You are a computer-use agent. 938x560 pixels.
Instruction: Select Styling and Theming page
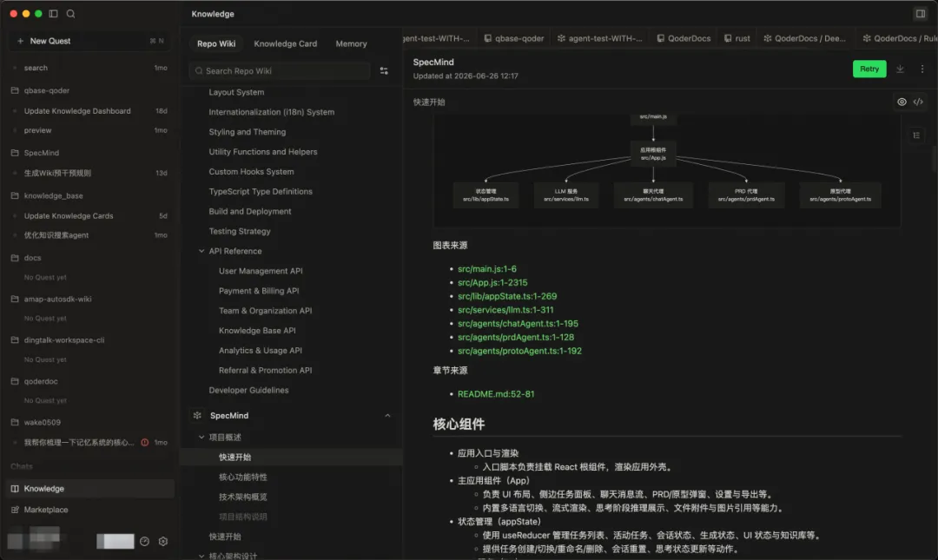(x=247, y=132)
